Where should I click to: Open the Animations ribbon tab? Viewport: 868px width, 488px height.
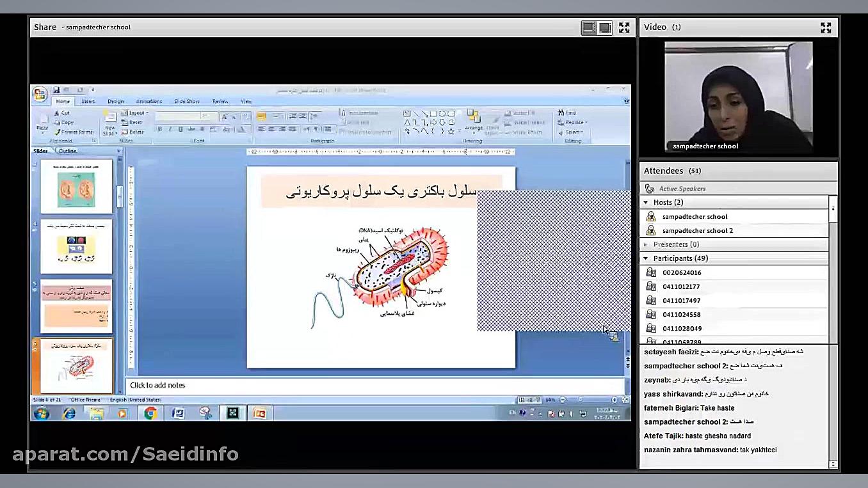click(x=149, y=102)
